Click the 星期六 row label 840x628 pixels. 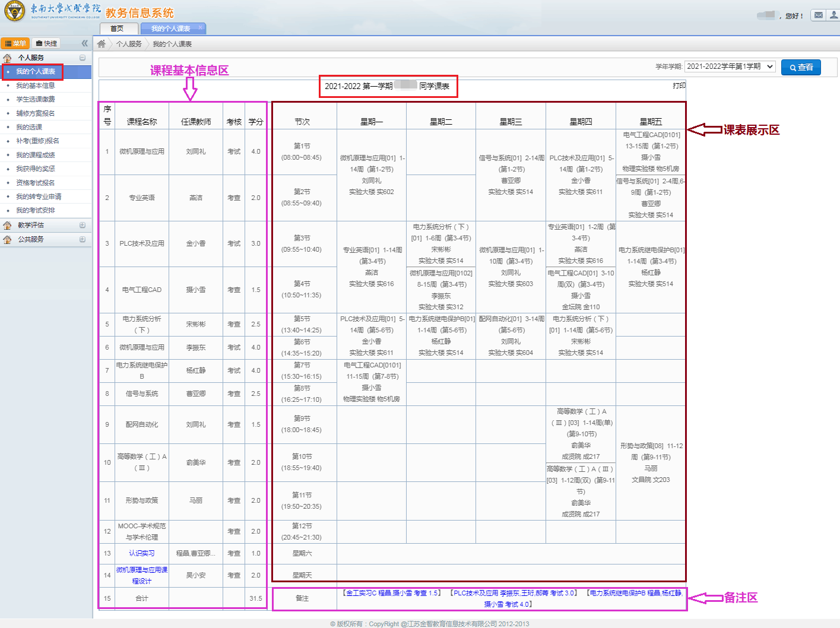click(302, 553)
